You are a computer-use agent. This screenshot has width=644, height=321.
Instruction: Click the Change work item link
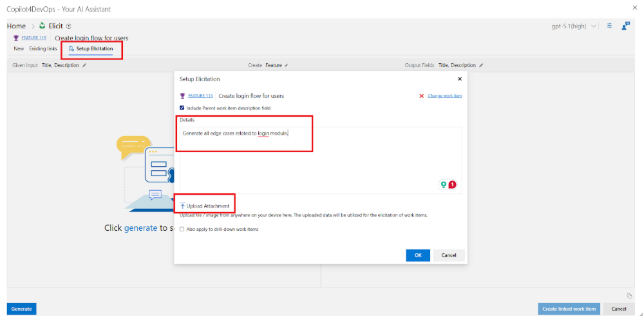point(444,96)
